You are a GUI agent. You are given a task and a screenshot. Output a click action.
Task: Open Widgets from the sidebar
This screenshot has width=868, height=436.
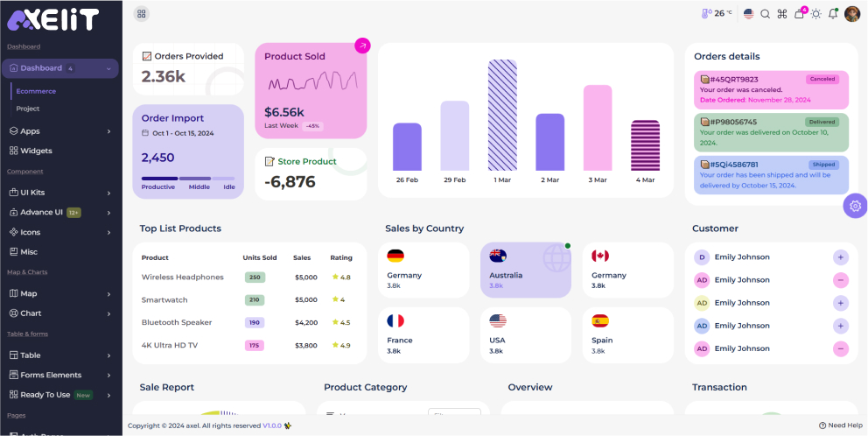(x=36, y=151)
